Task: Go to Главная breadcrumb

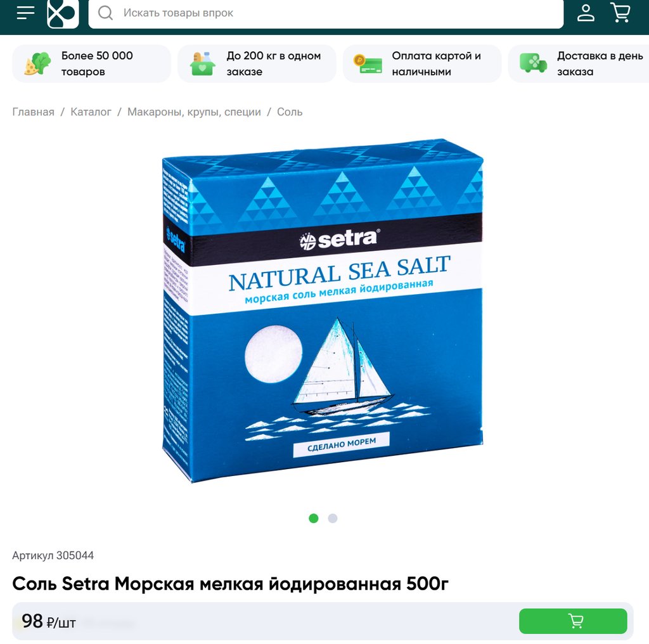Action: point(33,112)
